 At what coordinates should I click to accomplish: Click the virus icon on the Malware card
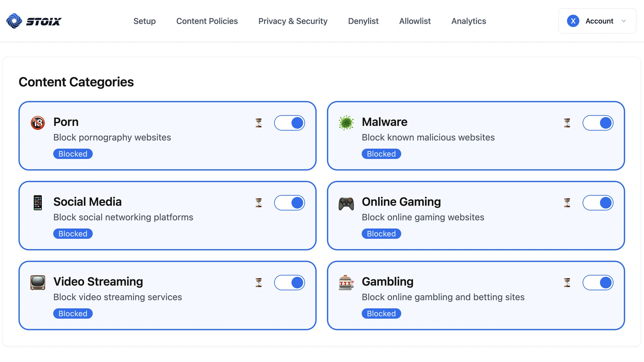coord(346,123)
